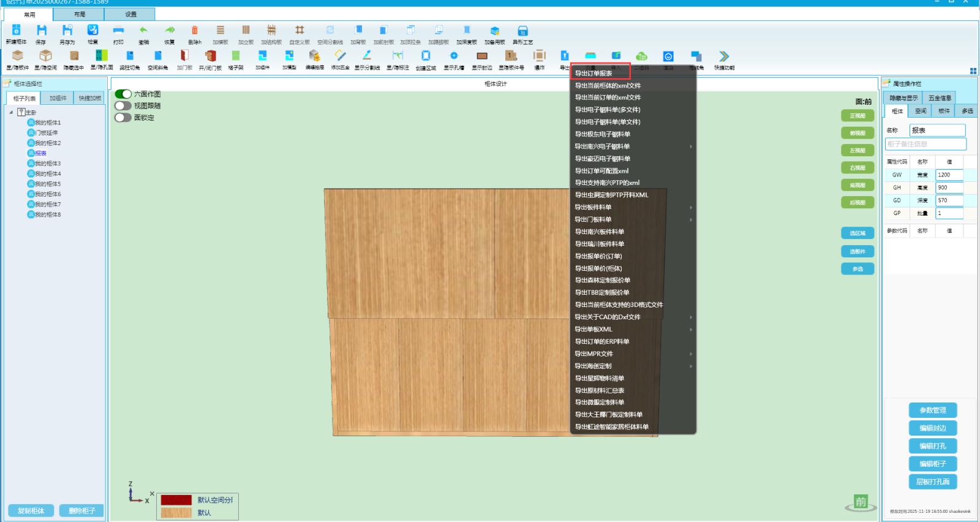Switch to the 布局 ribbon tab
Viewport: 980px width, 522px height.
click(80, 14)
